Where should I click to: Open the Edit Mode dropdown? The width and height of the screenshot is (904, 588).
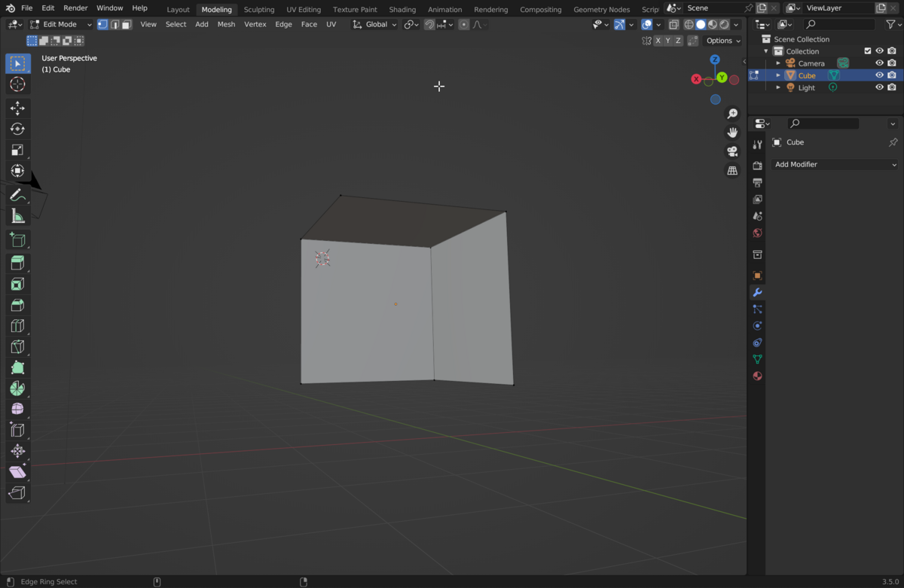(x=60, y=24)
